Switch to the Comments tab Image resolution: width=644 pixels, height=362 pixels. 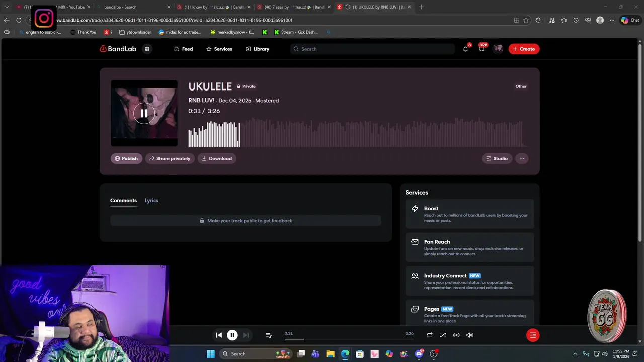[x=123, y=200]
